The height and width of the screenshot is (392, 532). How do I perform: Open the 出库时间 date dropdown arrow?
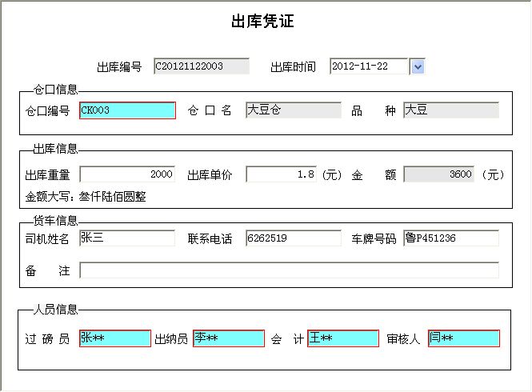tap(417, 67)
